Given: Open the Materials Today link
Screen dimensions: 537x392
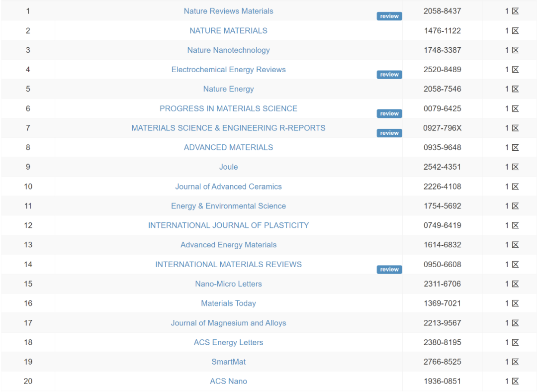Looking at the screenshot, I should click(228, 303).
